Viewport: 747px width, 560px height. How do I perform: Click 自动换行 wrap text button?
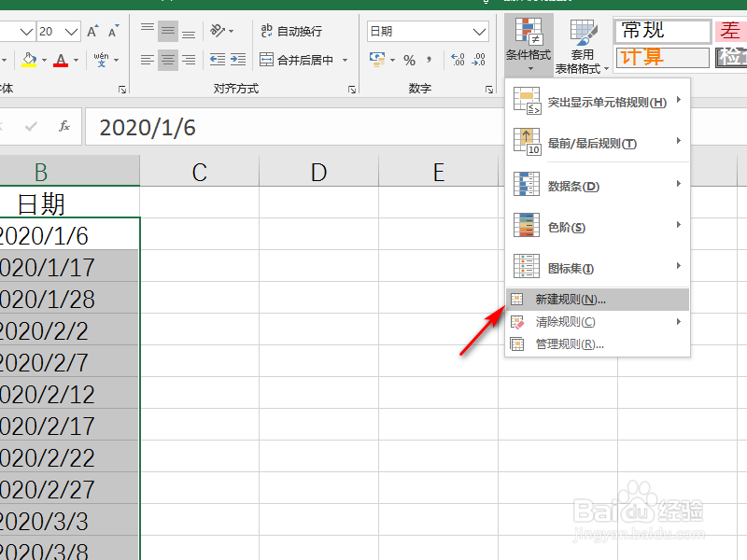pyautogui.click(x=291, y=32)
